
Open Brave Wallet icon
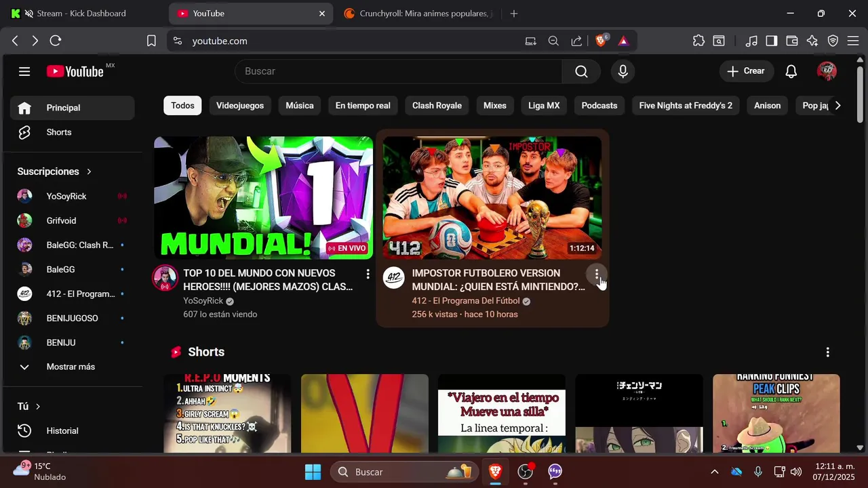click(x=792, y=41)
